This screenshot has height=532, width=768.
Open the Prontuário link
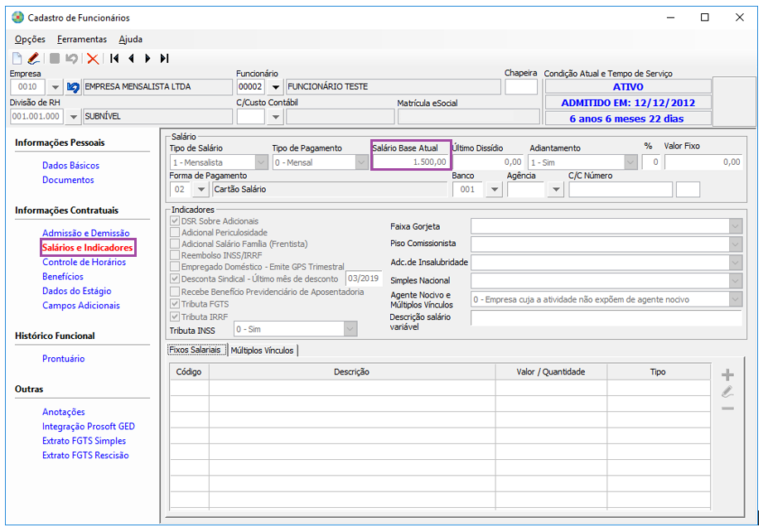(x=63, y=359)
